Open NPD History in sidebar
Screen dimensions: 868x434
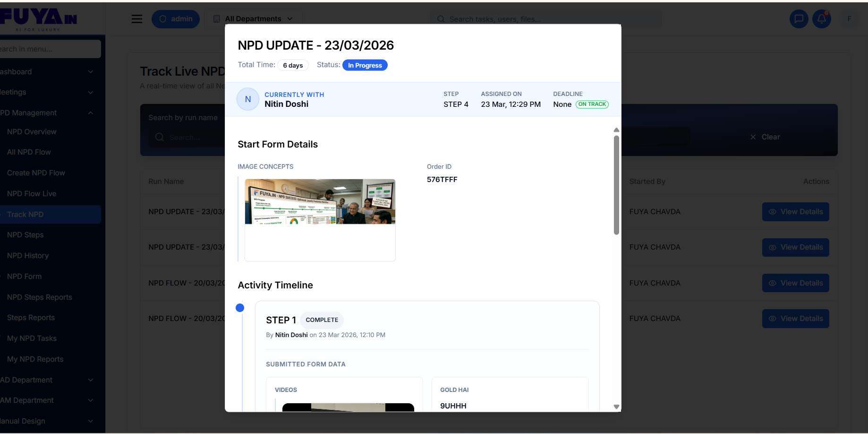tap(28, 256)
